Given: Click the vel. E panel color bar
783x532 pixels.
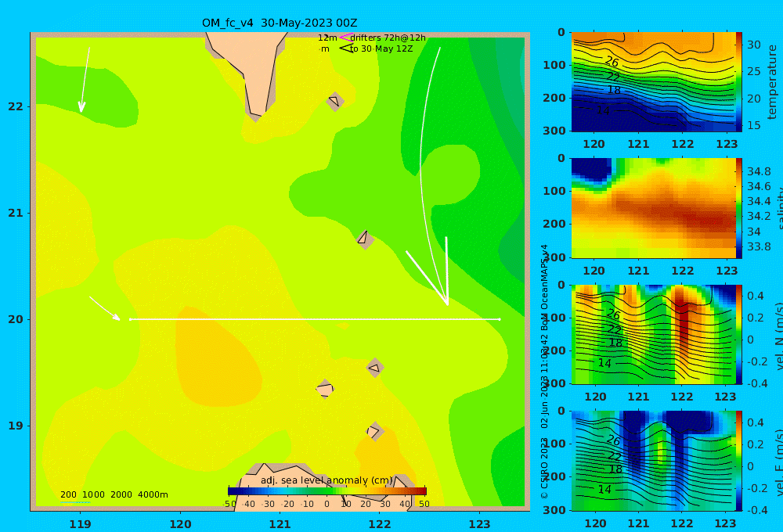Looking at the screenshot, I should coord(739,461).
